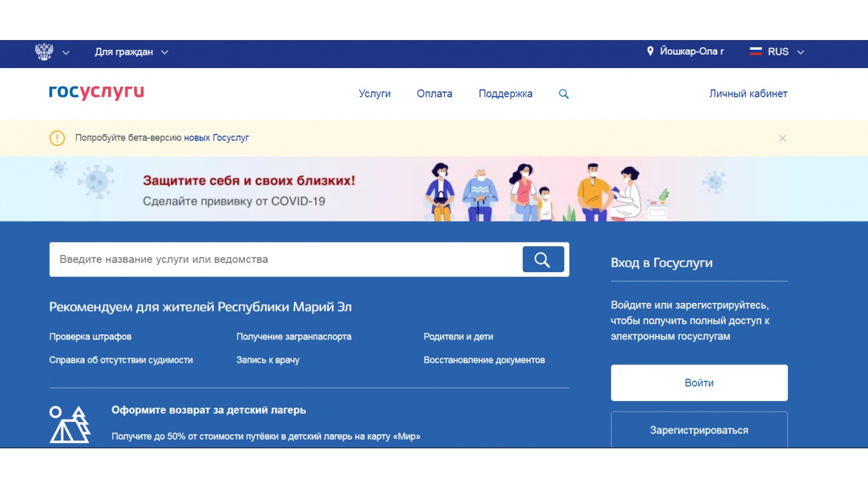This screenshot has height=489, width=868.
Task: Open the Услуги menu item
Action: click(x=375, y=94)
